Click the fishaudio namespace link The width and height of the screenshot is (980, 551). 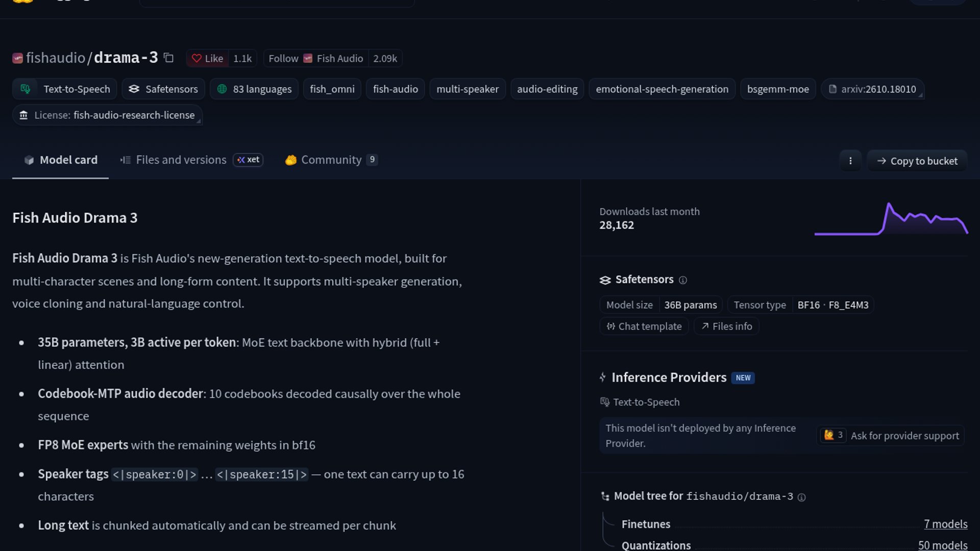coord(56,58)
